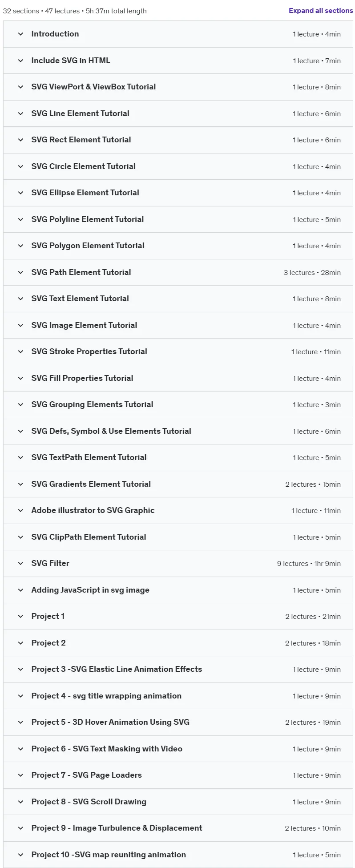Expand Project 1 section chevron

[x=20, y=616]
